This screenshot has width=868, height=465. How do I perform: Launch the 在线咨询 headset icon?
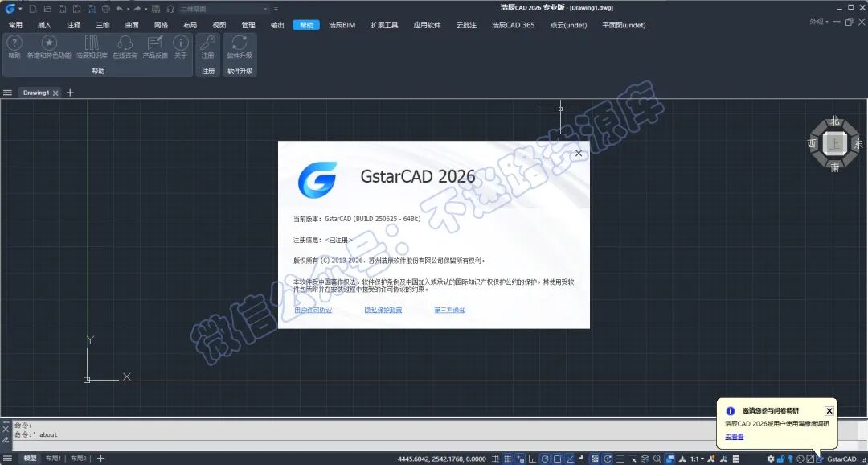click(x=125, y=43)
